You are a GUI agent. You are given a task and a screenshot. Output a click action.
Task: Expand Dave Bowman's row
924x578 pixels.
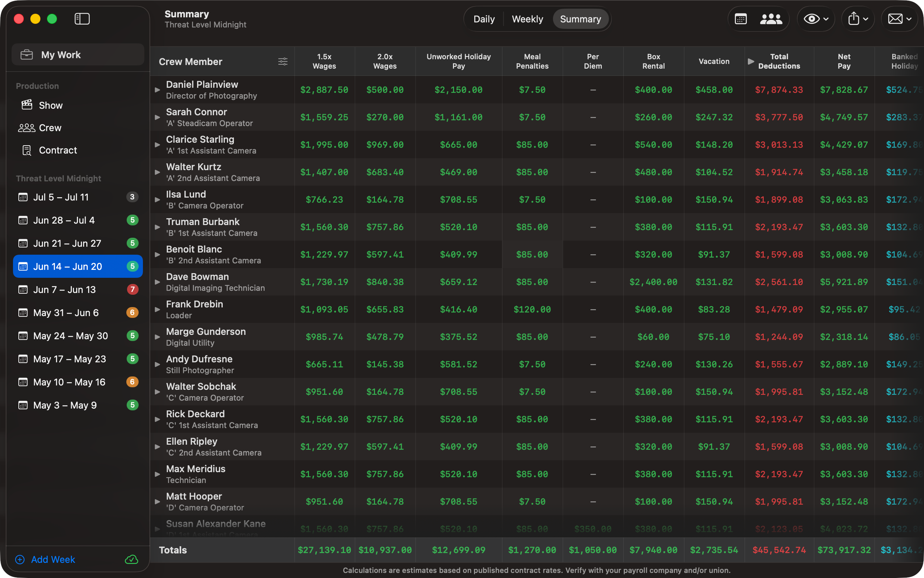click(157, 282)
